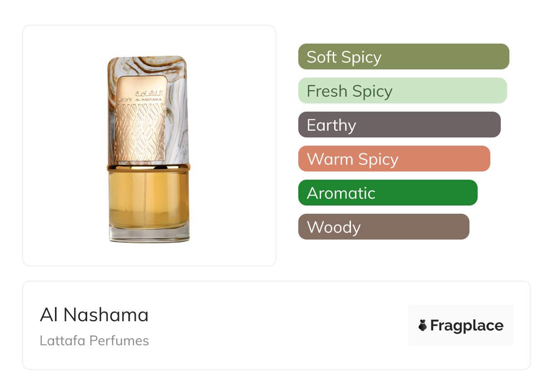The width and height of the screenshot is (553, 392).
Task: Select the Fresh Spicy accord bar
Action: (402, 91)
